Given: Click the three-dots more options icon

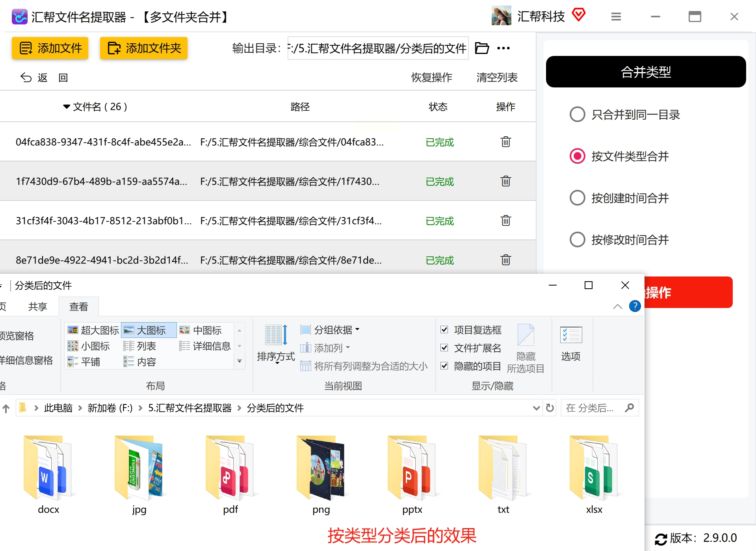Looking at the screenshot, I should point(503,48).
